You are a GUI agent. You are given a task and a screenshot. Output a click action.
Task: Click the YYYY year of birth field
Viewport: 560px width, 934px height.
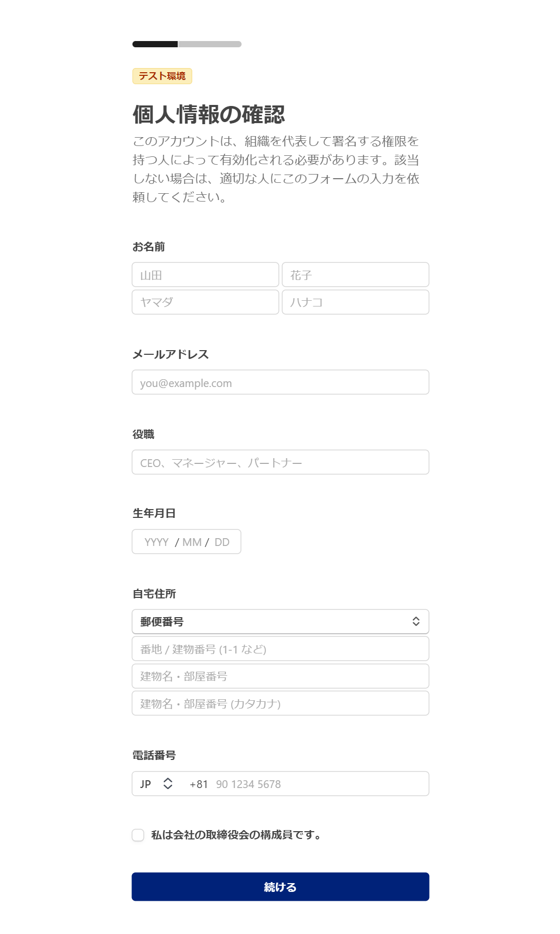coord(156,542)
